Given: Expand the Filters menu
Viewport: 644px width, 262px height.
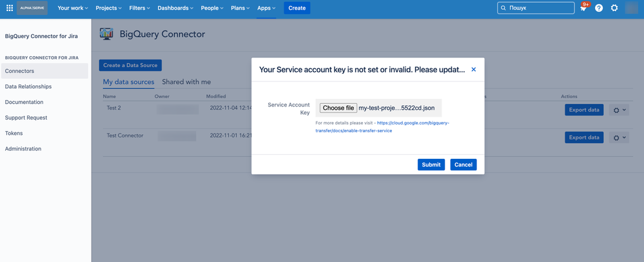Looking at the screenshot, I should point(139,8).
